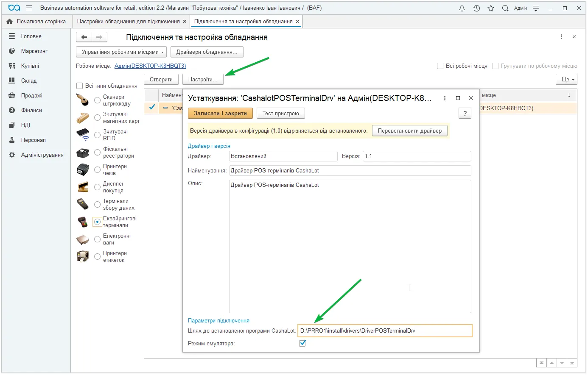Uncheck the Режим емулятора checkbox
The width and height of the screenshot is (588, 375).
pos(302,343)
